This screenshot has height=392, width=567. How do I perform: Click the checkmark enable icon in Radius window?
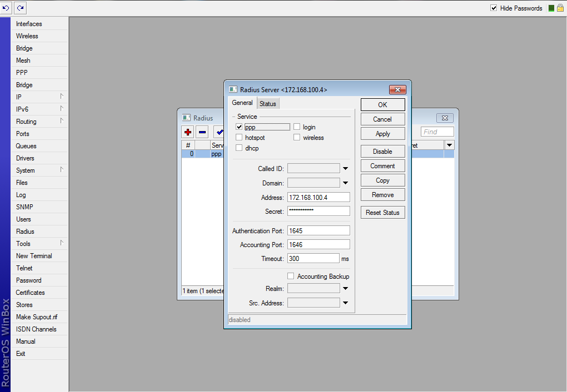[x=218, y=132]
